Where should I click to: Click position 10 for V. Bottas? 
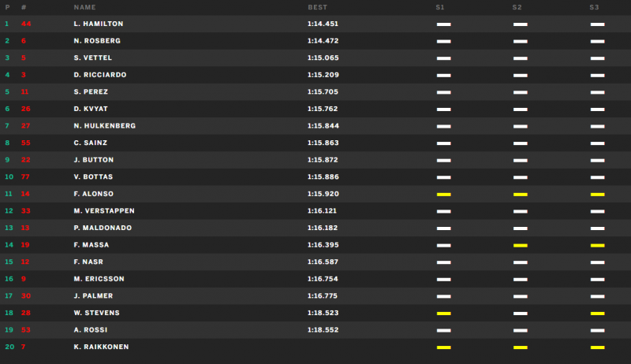[x=9, y=176]
